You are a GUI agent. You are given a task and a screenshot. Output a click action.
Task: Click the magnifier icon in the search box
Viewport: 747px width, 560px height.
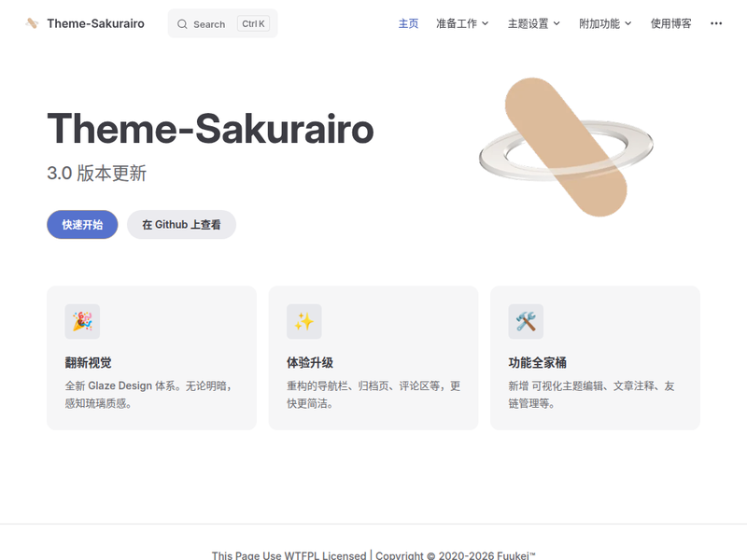coord(182,24)
